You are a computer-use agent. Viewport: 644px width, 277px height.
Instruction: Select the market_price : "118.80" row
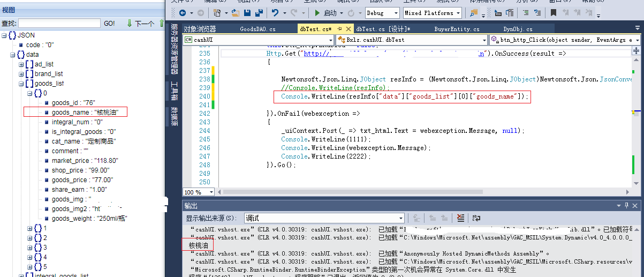[x=85, y=161]
